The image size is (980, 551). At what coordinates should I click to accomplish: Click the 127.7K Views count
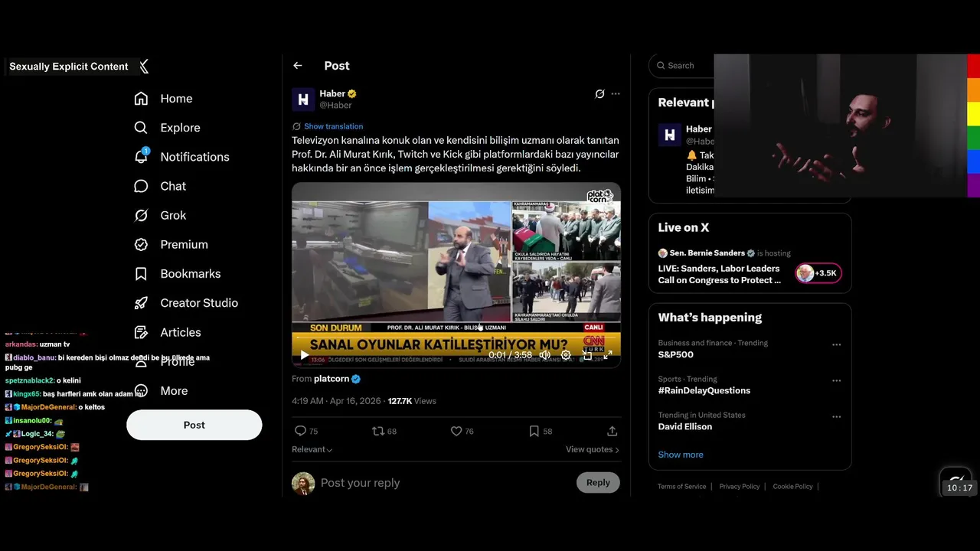(412, 401)
